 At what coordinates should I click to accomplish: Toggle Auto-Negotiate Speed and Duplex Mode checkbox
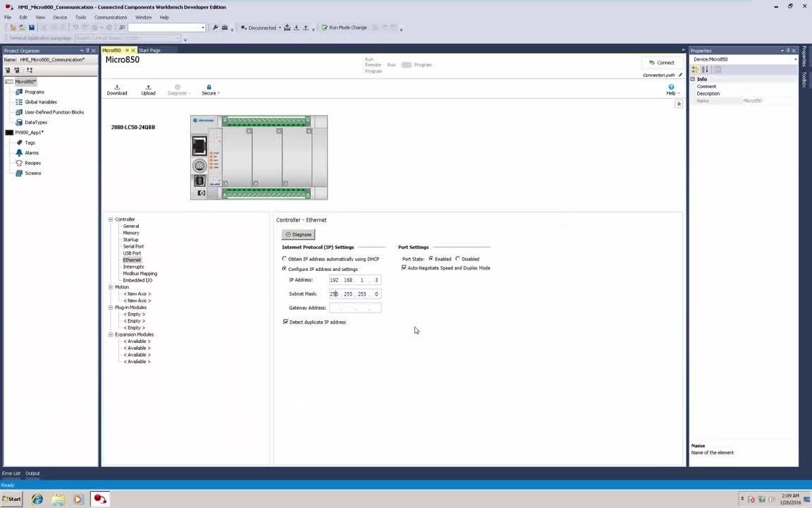click(404, 267)
